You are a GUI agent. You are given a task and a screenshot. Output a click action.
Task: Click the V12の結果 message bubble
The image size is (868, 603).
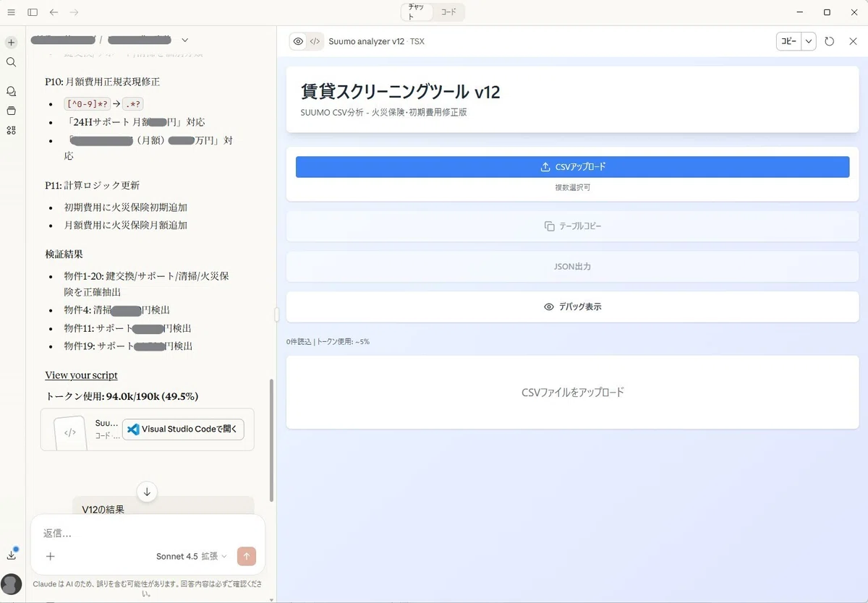pos(163,506)
